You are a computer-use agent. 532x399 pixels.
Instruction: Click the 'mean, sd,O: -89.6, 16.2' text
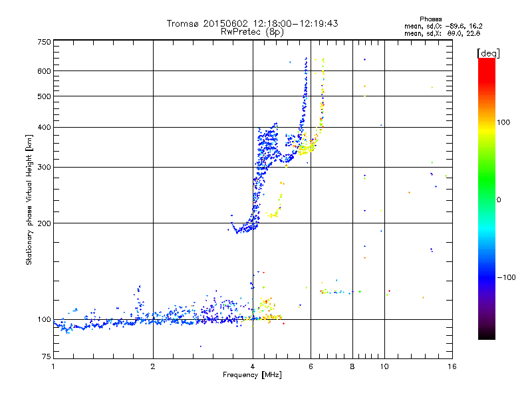tap(443, 26)
